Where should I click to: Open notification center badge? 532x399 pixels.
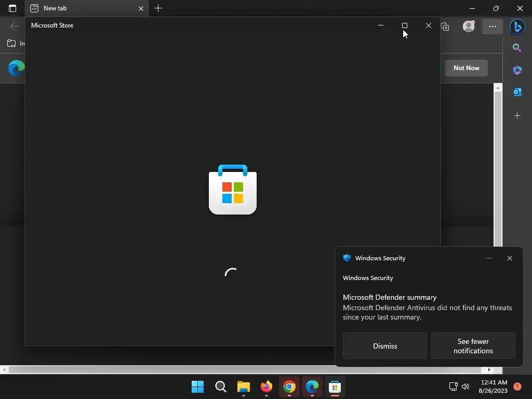[x=517, y=386]
